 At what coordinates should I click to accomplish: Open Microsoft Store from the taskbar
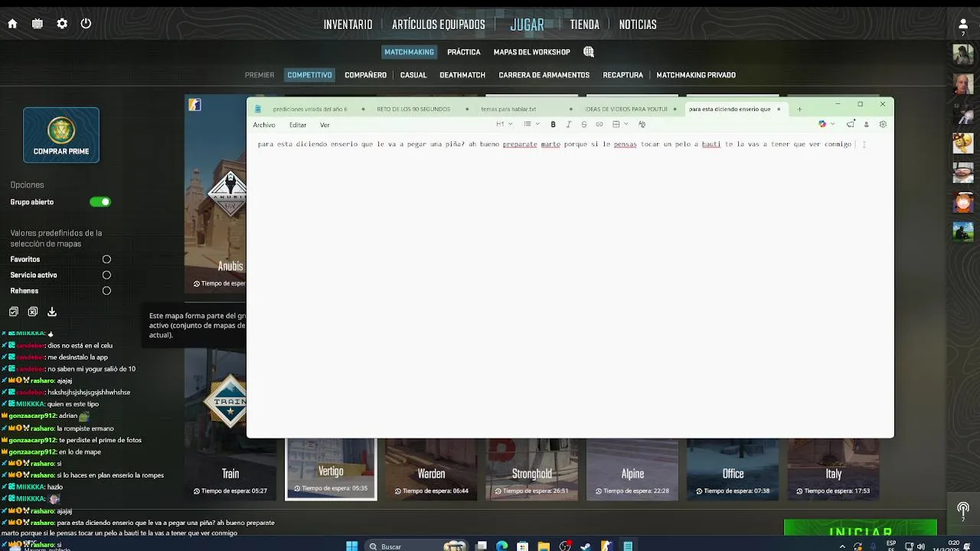(522, 546)
